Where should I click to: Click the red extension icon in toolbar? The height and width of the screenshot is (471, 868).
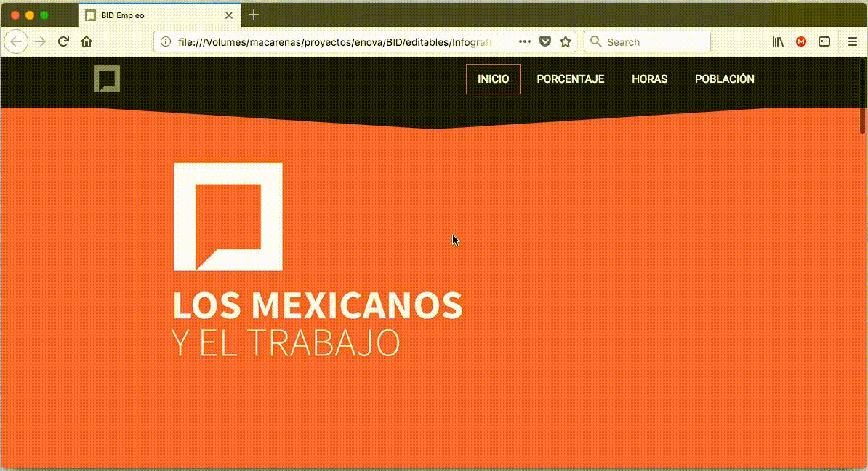801,42
